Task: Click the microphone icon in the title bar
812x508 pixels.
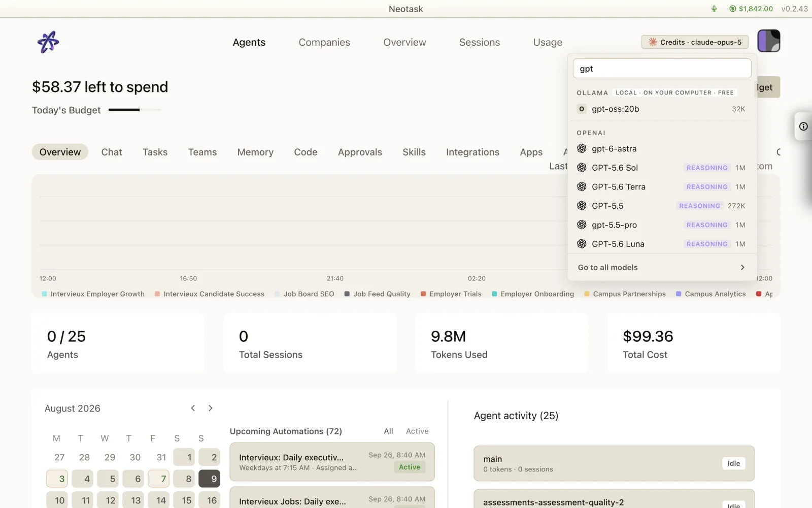Action: (x=714, y=9)
